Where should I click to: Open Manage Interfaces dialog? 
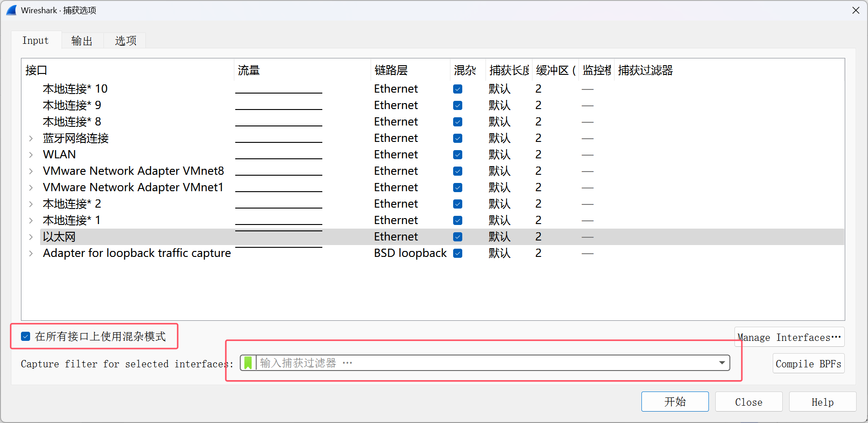pyautogui.click(x=789, y=337)
